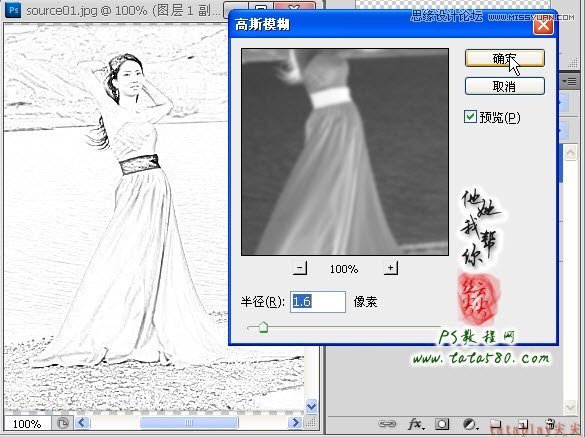This screenshot has height=437, width=585.
Task: Click the 半径 radius input field
Action: pyautogui.click(x=318, y=302)
